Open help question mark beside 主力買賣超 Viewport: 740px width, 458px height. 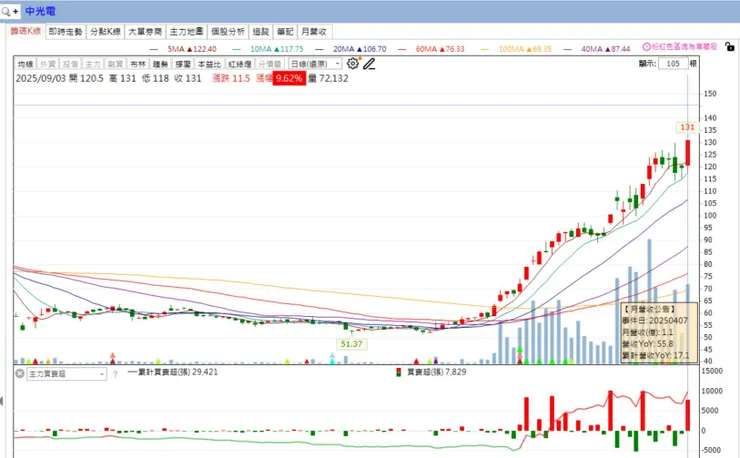[115, 374]
